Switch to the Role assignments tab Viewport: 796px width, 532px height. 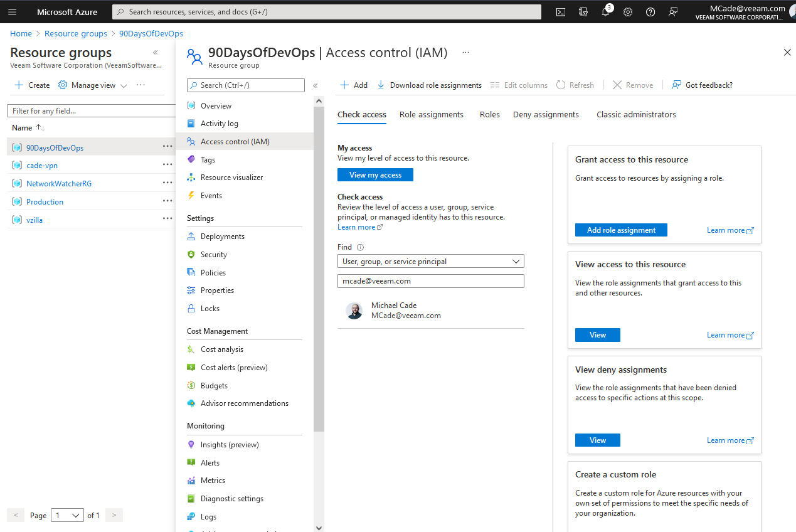[x=432, y=115]
